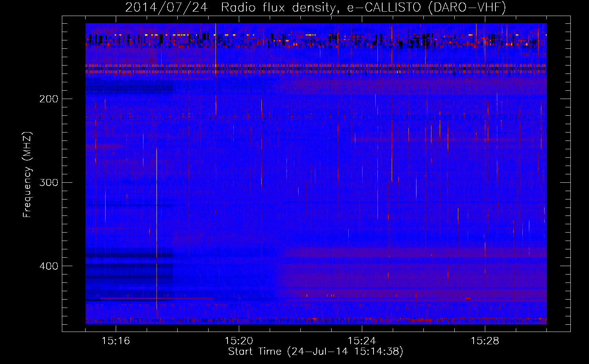Click the 15:16 time tick label
This screenshot has height=364, width=589.
116,341
